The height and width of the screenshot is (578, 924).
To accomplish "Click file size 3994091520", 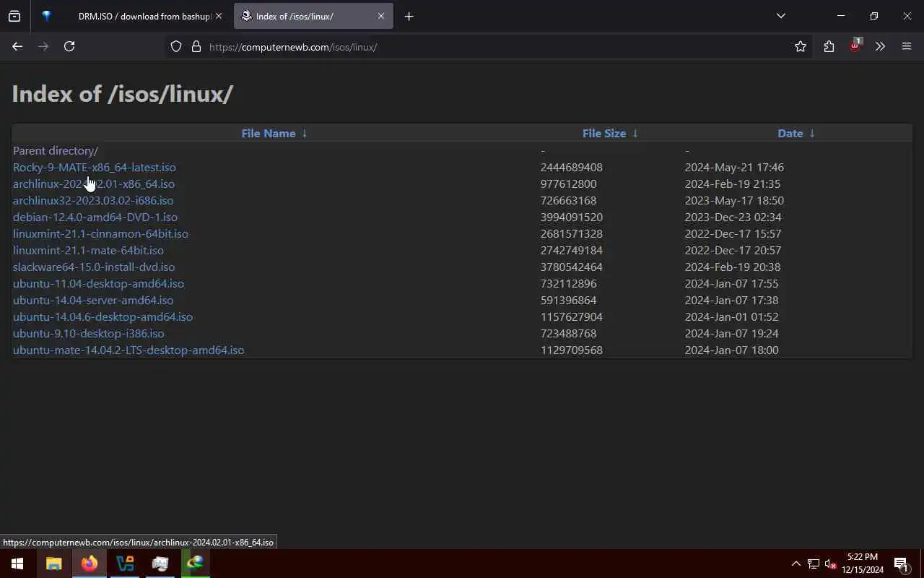I will click(x=572, y=217).
